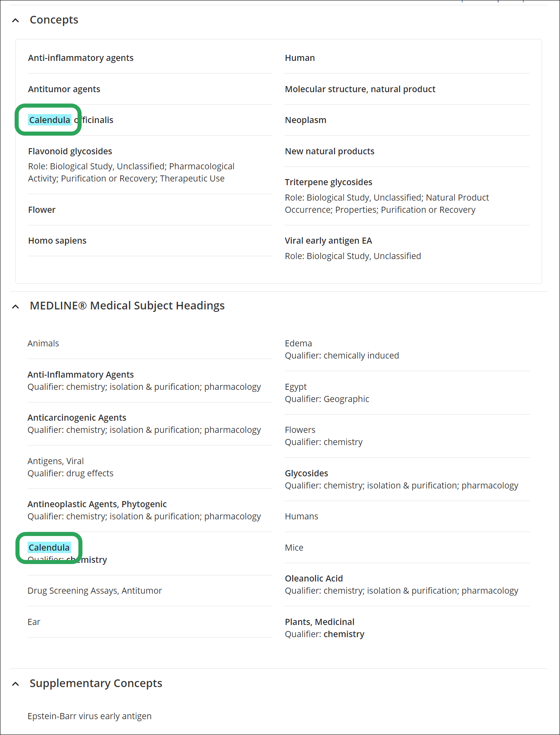Click Molecular structure, natural product concept
Viewport: 560px width, 735px height.
(x=360, y=89)
